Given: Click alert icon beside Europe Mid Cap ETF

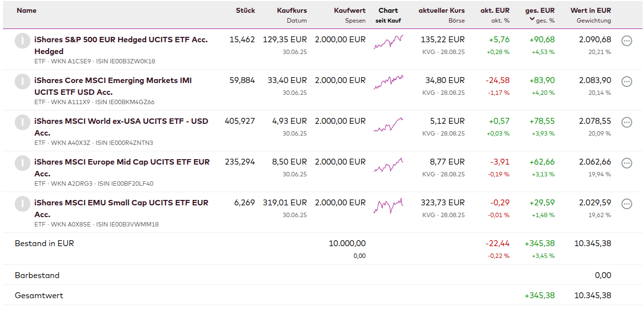Looking at the screenshot, I should click(23, 163).
